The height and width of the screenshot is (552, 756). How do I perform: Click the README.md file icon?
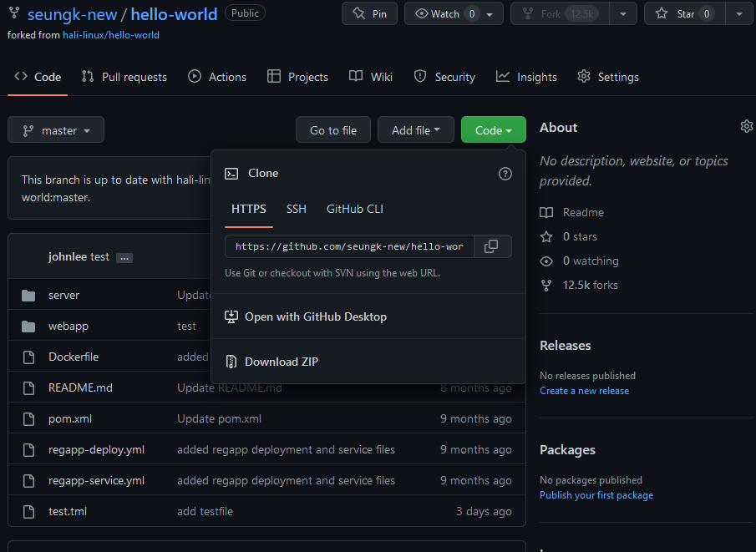point(29,388)
